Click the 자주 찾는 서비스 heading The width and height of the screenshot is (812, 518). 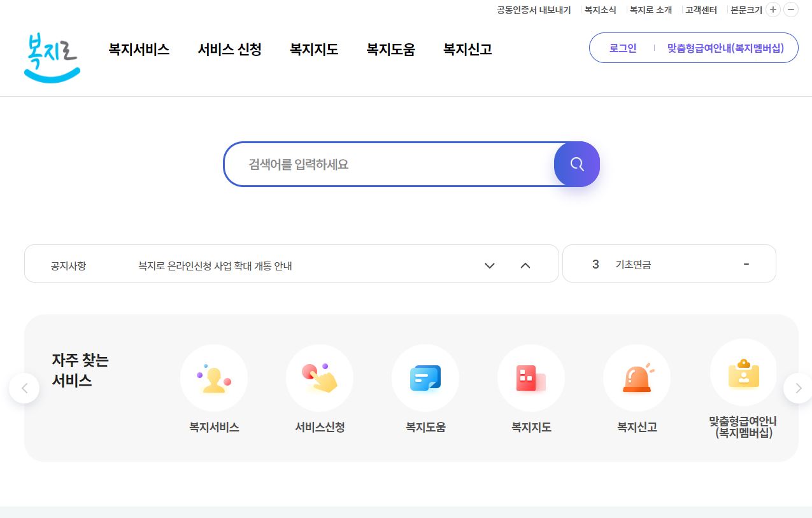tap(80, 370)
